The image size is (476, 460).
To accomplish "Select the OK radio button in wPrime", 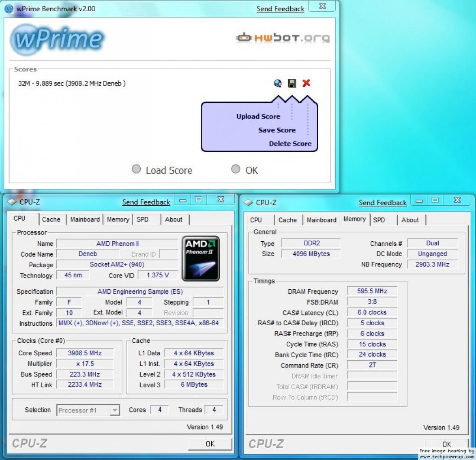I will click(236, 169).
